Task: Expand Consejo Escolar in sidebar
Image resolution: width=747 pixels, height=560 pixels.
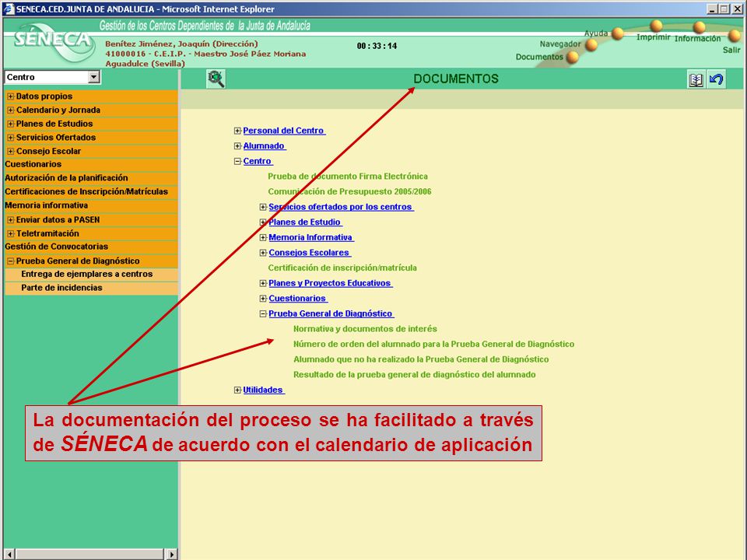Action: point(10,152)
